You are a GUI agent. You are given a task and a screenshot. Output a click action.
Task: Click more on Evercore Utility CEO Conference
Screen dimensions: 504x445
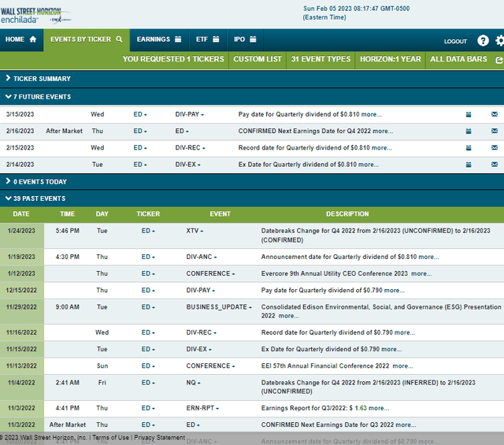pos(421,273)
